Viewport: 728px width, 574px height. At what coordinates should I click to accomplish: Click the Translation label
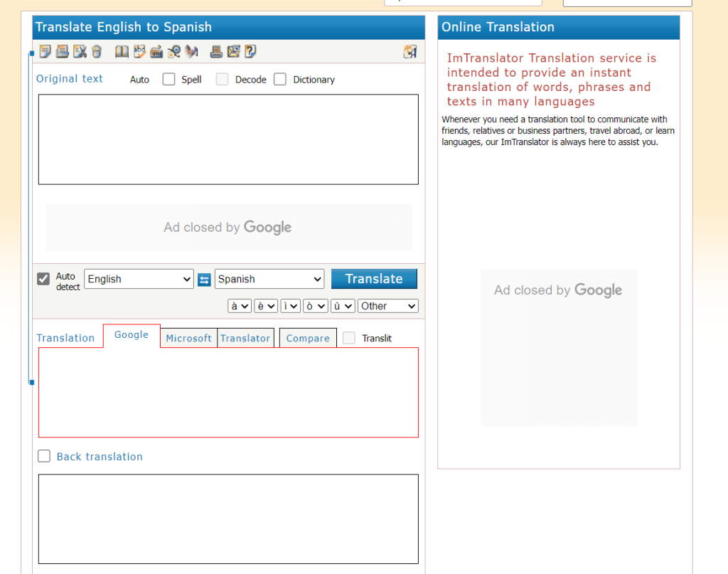point(65,338)
